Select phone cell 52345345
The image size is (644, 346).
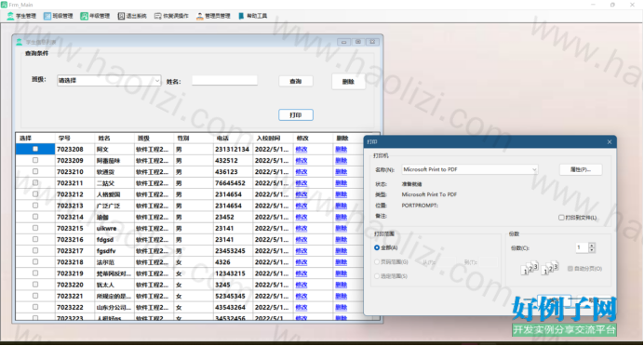tap(234, 296)
